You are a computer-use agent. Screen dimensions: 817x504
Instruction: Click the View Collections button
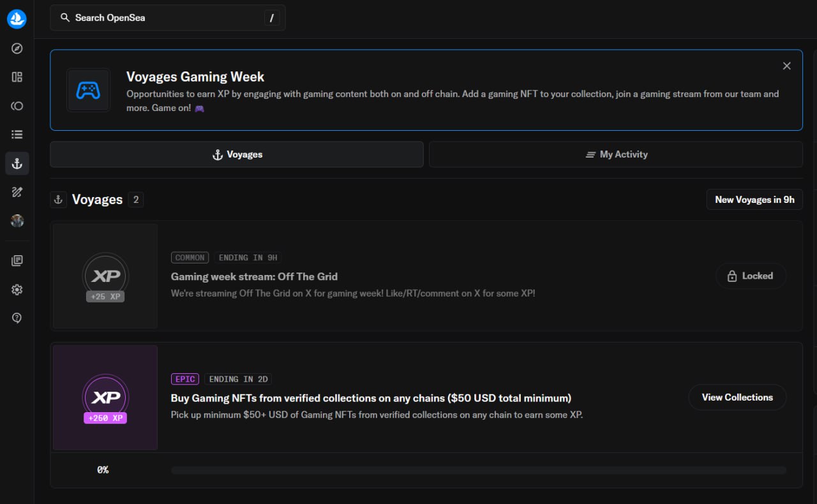(x=737, y=397)
